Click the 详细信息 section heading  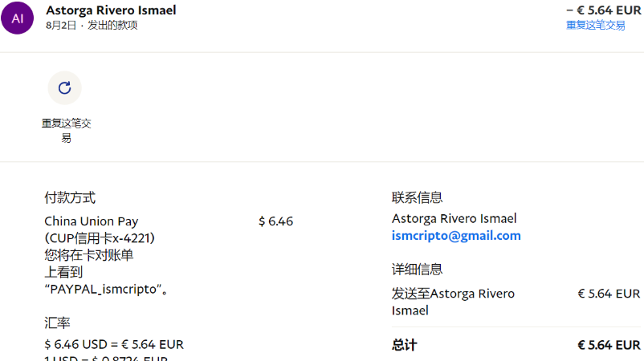[x=417, y=270]
